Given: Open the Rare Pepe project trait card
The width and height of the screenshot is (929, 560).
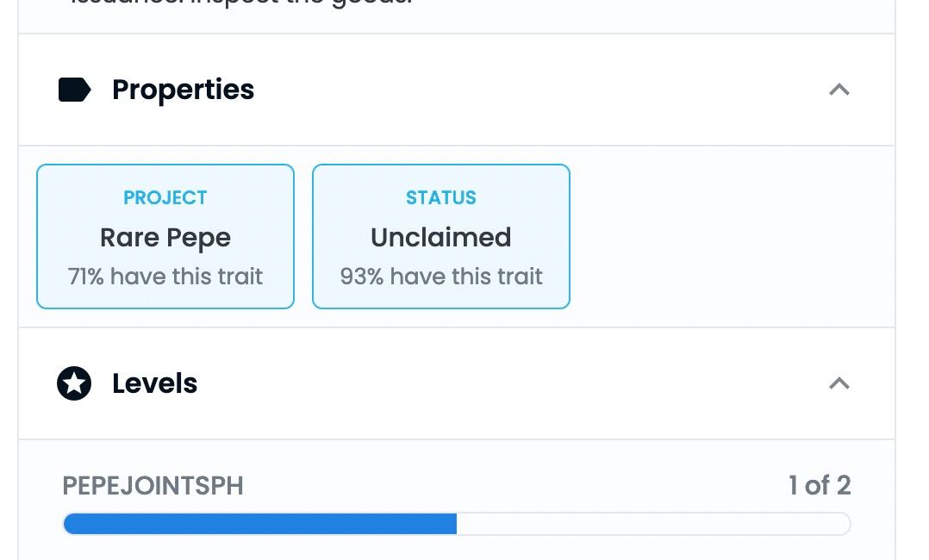Looking at the screenshot, I should (165, 236).
